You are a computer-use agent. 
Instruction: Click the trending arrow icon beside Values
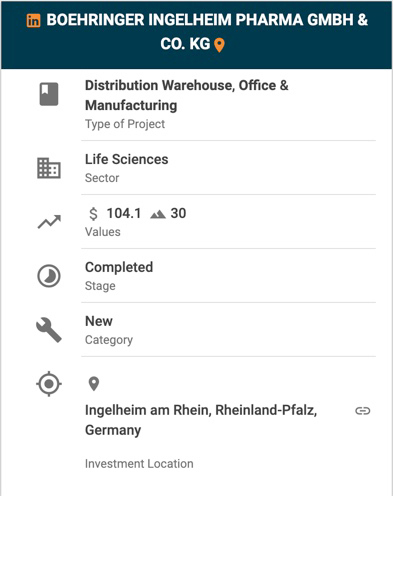[x=49, y=222]
